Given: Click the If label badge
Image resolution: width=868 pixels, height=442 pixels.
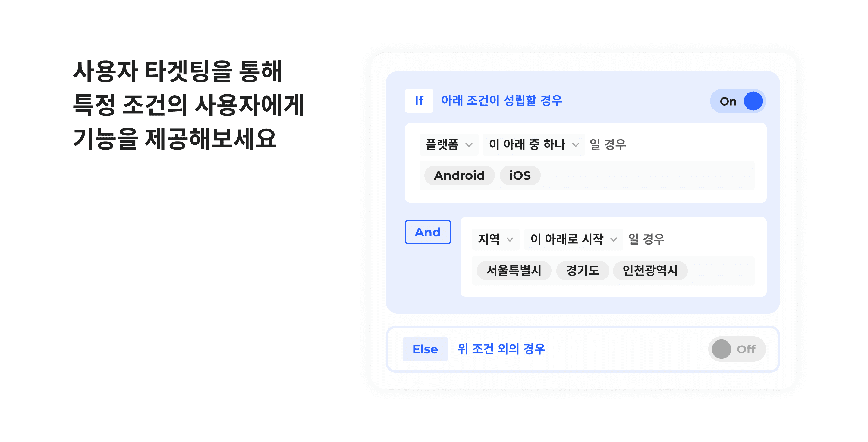Looking at the screenshot, I should pos(419,100).
